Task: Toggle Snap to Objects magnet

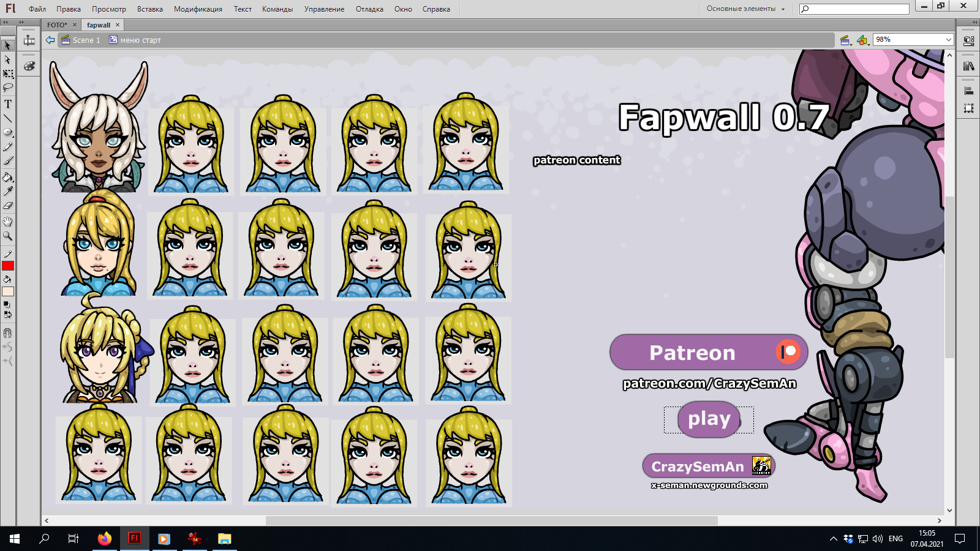Action: click(7, 333)
